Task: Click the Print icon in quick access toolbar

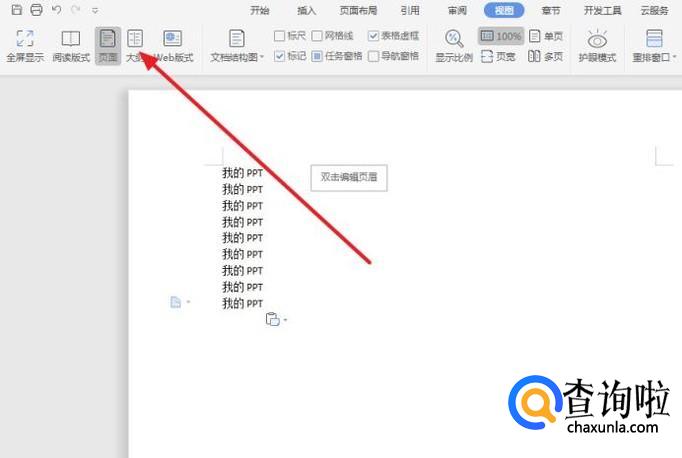Action: click(37, 9)
